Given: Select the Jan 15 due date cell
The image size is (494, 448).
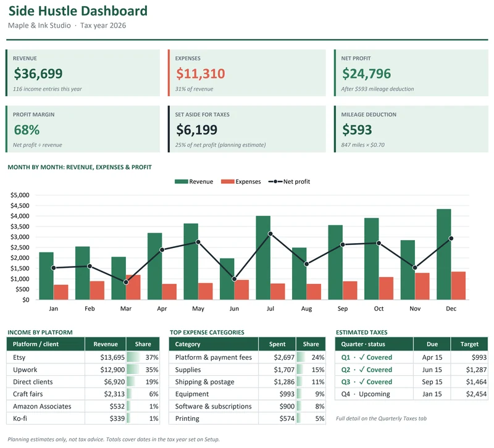Looking at the screenshot, I should point(432,394).
